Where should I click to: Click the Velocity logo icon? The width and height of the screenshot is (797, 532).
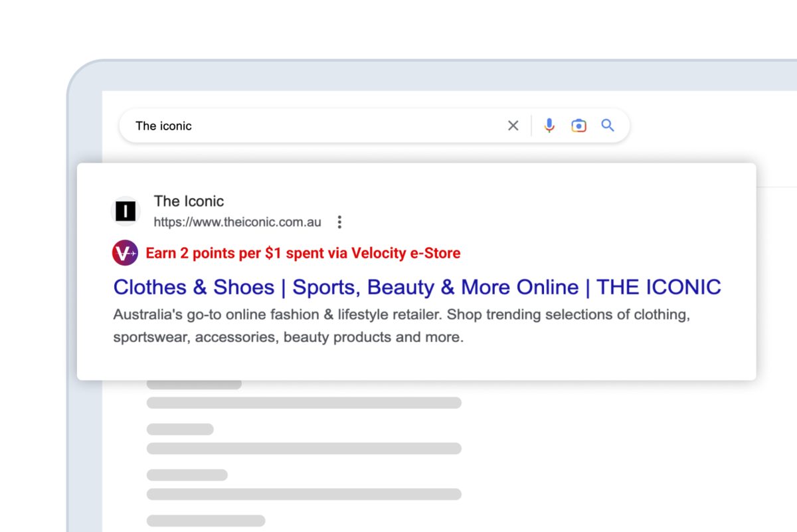pos(126,253)
